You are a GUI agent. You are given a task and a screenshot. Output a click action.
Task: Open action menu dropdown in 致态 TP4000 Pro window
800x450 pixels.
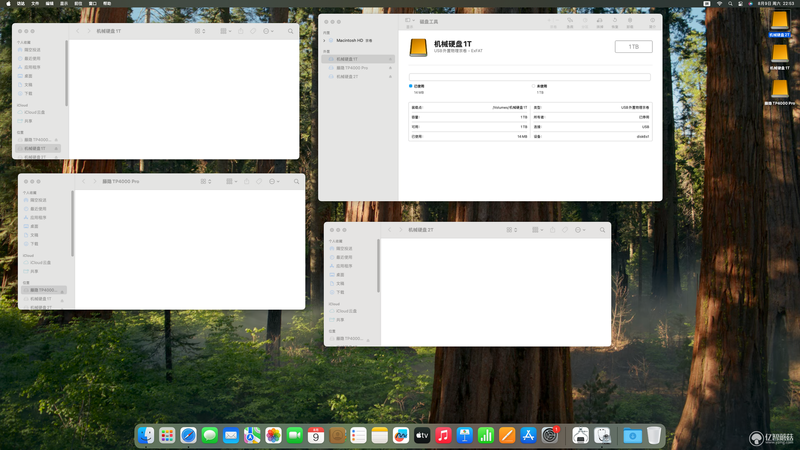(x=274, y=181)
